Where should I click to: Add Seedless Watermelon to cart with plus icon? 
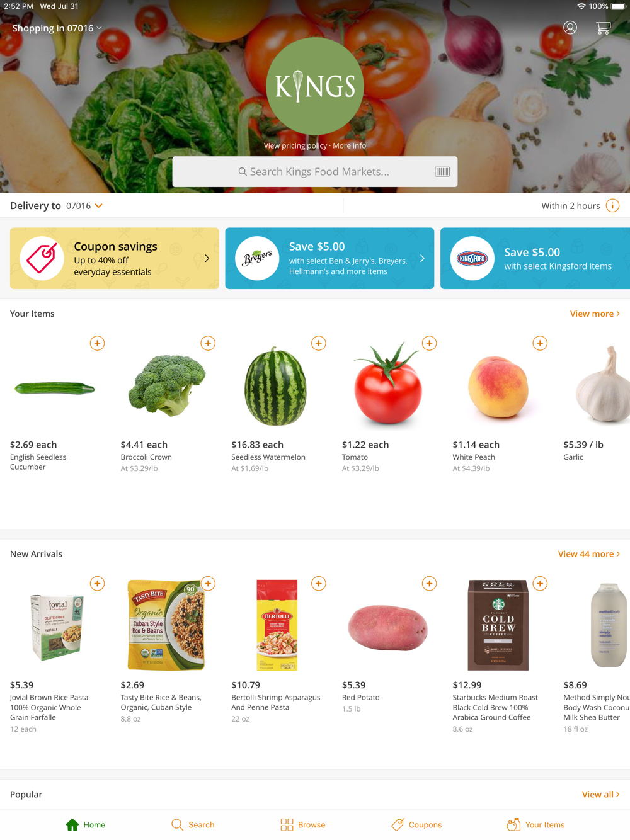(x=319, y=343)
